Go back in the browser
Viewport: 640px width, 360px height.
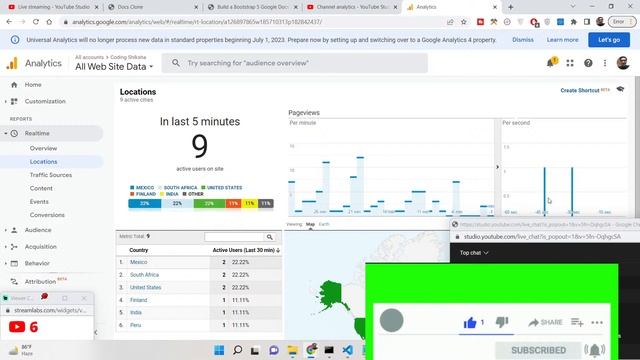[9, 22]
